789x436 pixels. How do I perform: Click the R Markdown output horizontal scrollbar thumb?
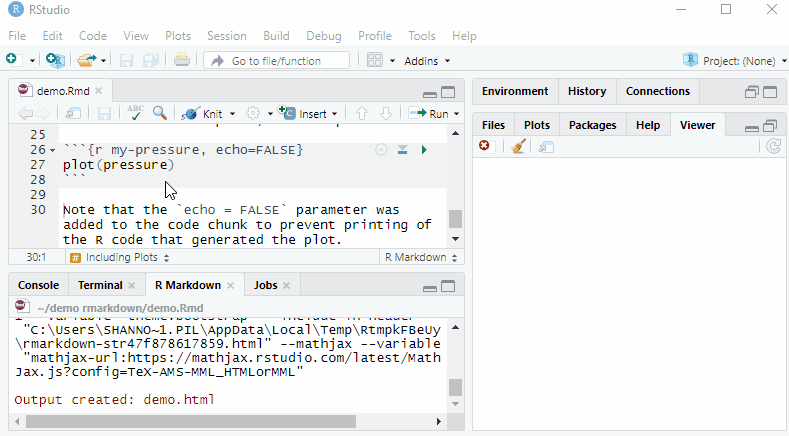[191, 421]
